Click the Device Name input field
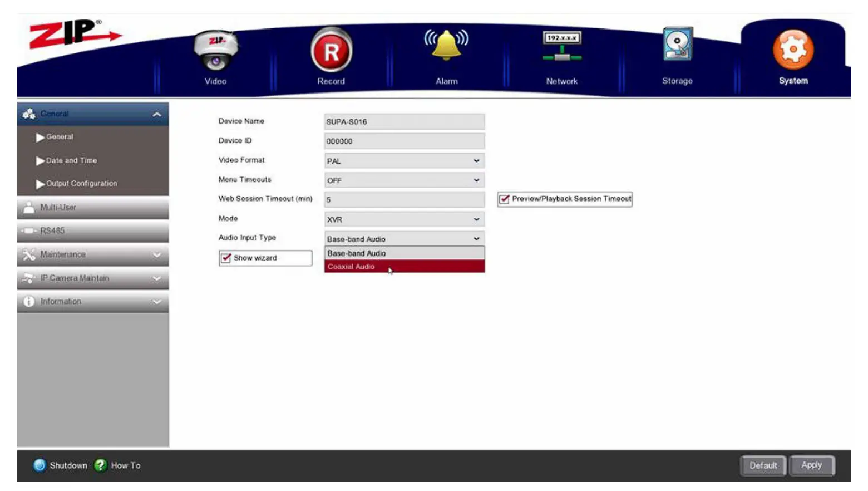 click(x=405, y=122)
